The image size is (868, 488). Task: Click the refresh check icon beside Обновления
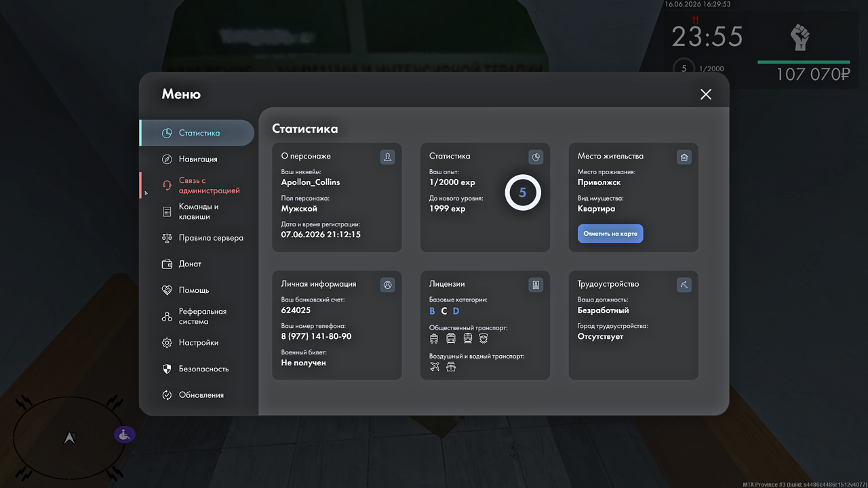[x=167, y=395]
